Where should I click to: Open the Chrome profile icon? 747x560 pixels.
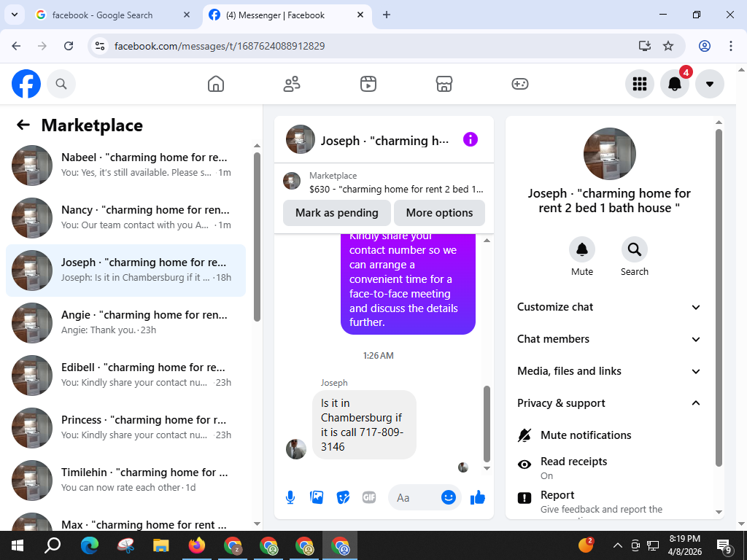(705, 46)
